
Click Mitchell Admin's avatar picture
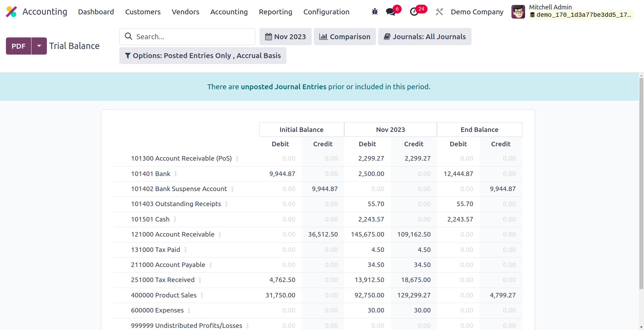518,12
